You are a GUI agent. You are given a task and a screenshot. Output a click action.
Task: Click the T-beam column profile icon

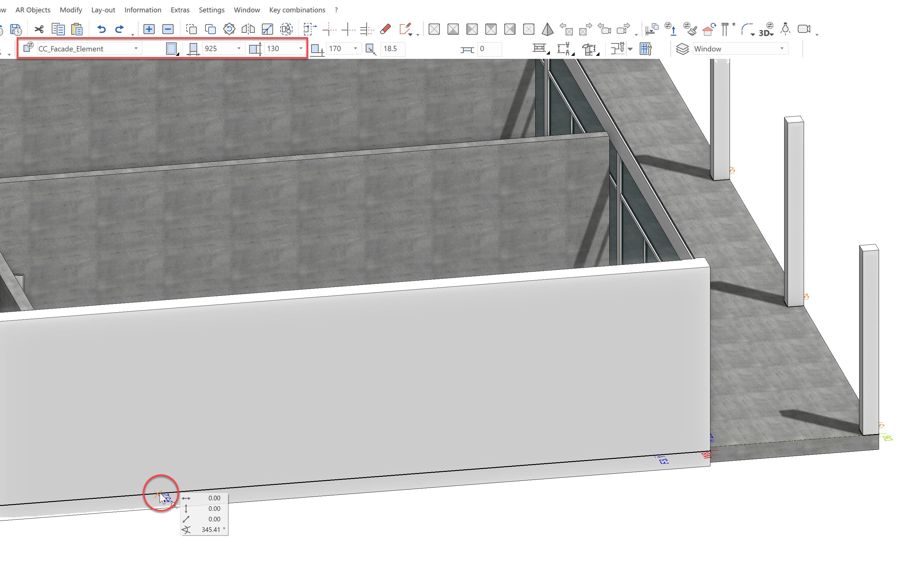(x=728, y=29)
